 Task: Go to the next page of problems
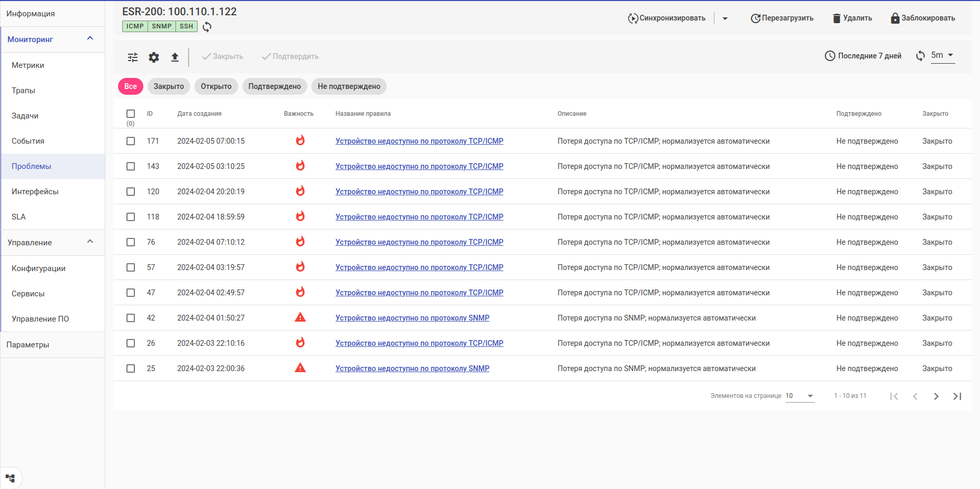pos(936,396)
